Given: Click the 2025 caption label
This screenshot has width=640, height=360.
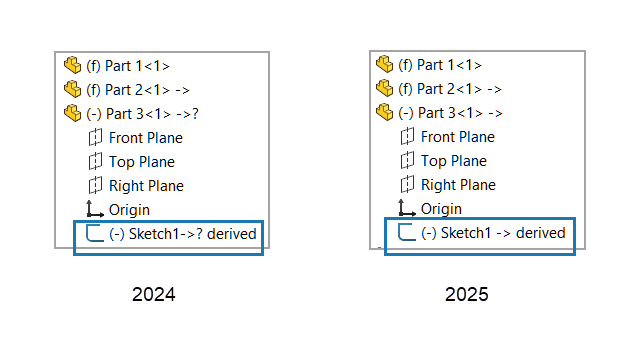Looking at the screenshot, I should tap(467, 294).
